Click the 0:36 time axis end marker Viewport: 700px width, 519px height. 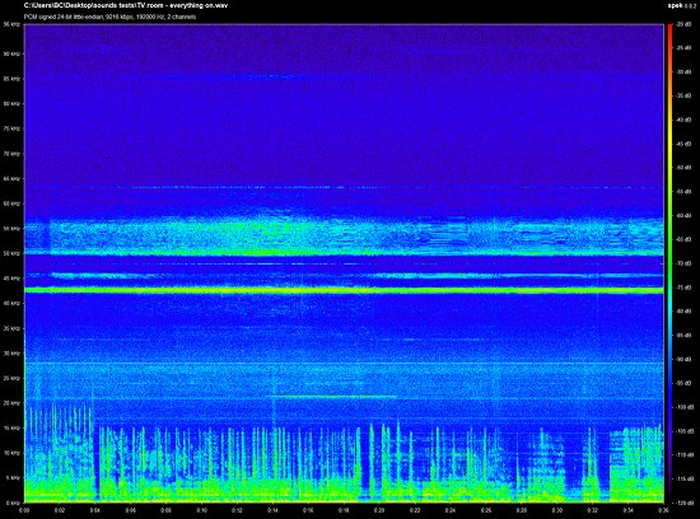661,510
